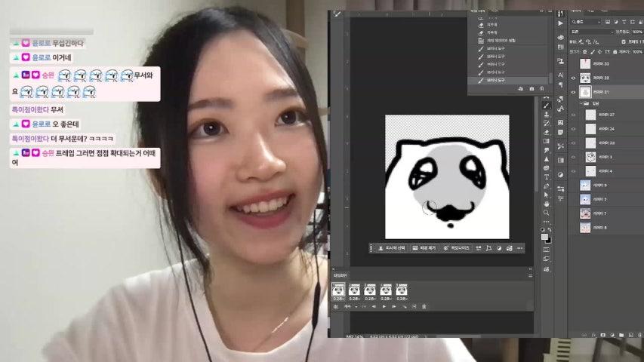The height and width of the screenshot is (362, 644).
Task: Open the Paragraph panel icon
Action: (561, 84)
